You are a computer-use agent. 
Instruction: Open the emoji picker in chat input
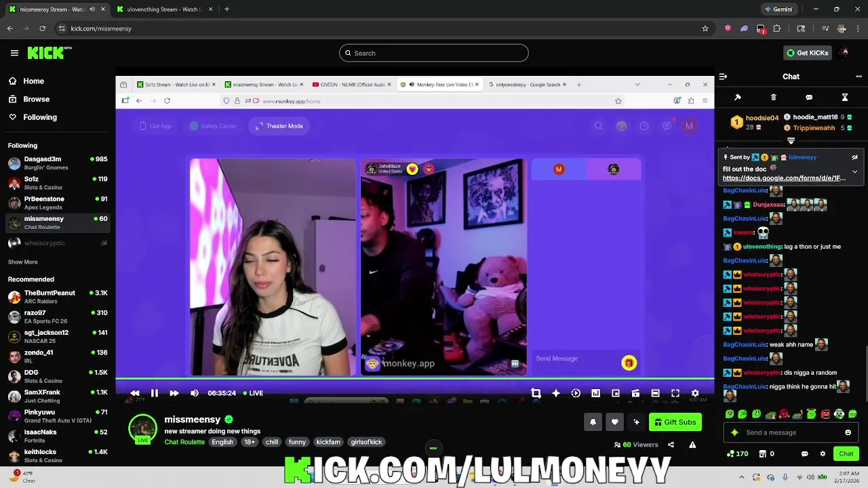(848, 432)
